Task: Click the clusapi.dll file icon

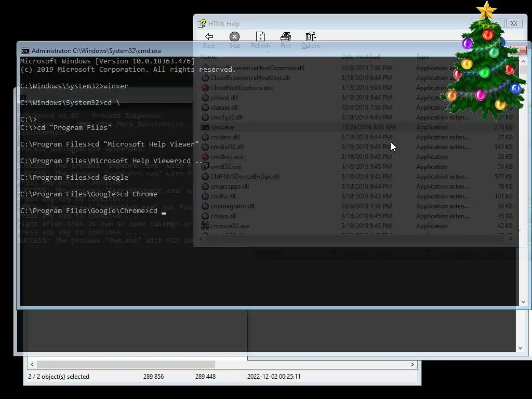Action: pyautogui.click(x=205, y=107)
